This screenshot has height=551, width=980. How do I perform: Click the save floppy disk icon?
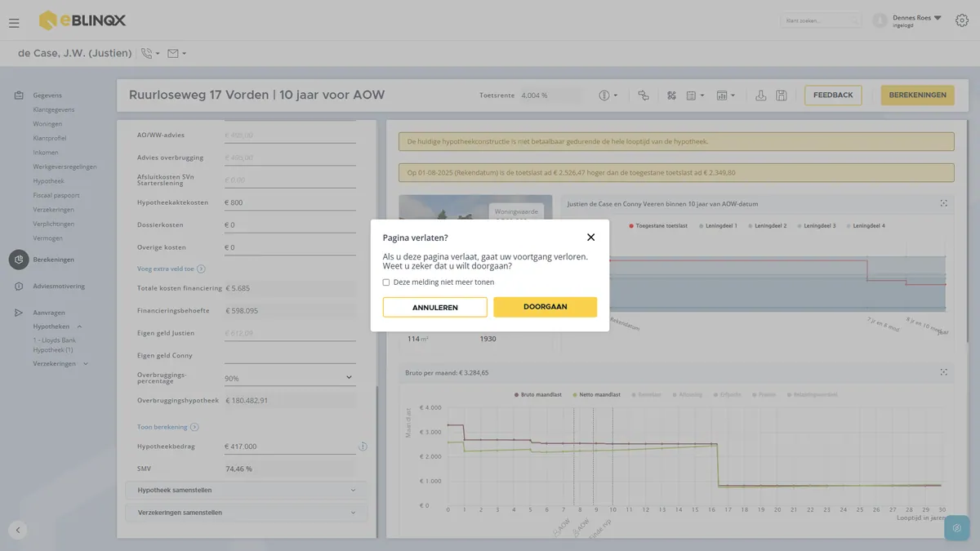point(782,96)
